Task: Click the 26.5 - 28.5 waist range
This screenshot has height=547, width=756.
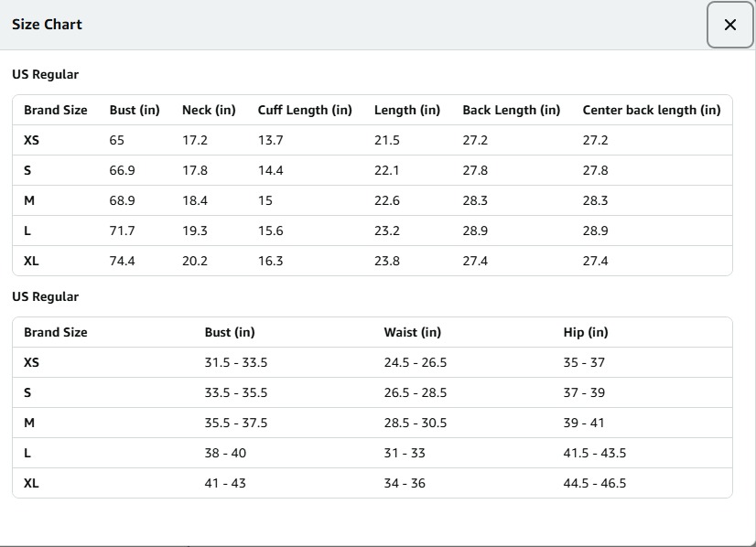Action: point(416,392)
